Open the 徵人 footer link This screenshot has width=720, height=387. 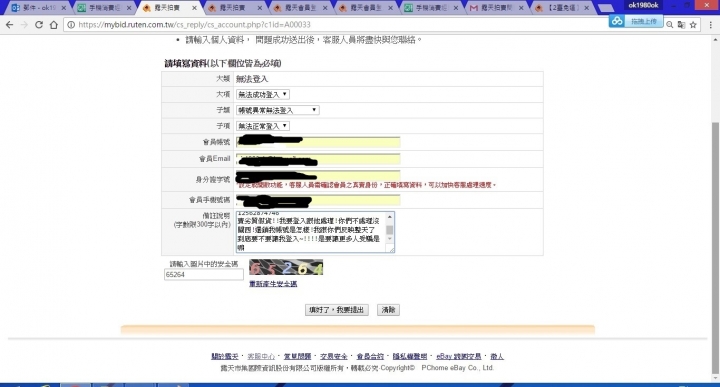497,356
